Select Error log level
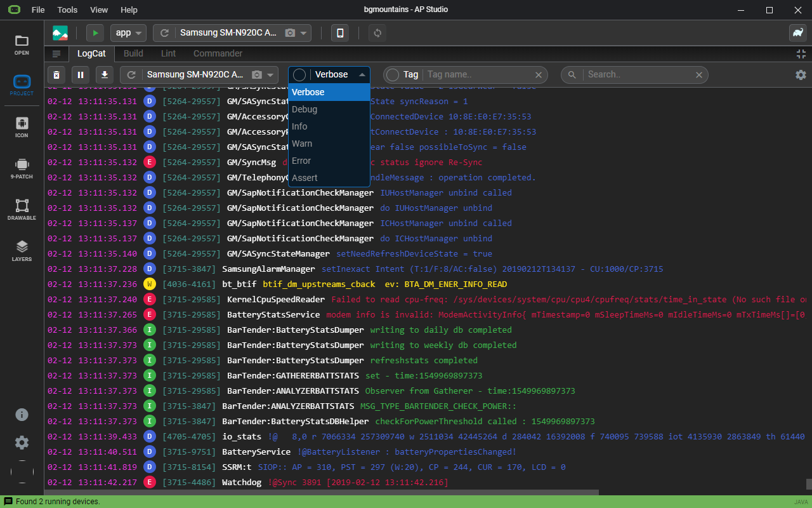 point(329,161)
